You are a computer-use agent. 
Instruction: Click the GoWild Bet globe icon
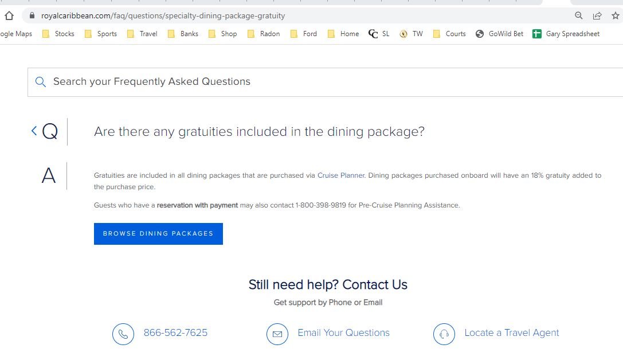[479, 33]
